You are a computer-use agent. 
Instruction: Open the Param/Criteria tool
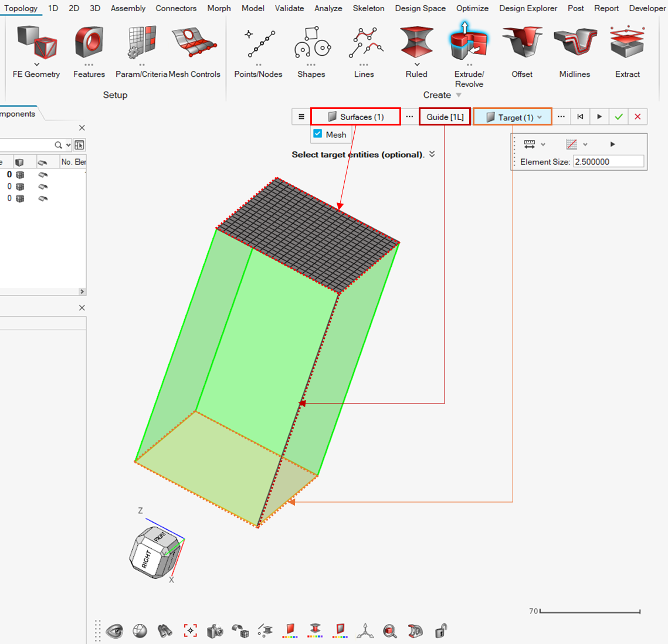141,51
